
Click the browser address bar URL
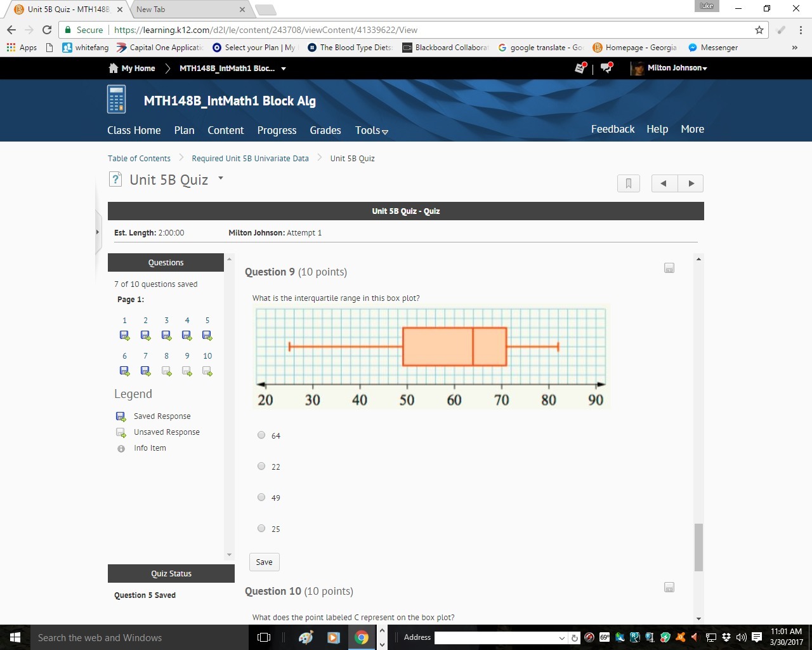266,30
